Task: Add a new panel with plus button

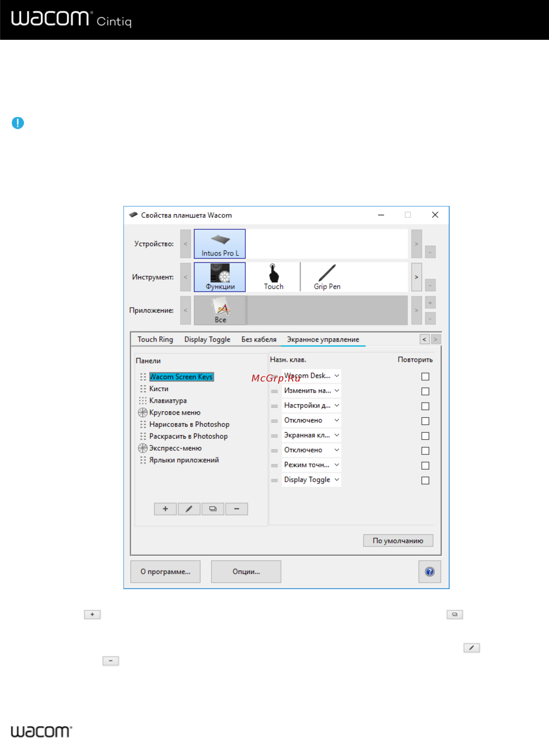Action: 165,509
